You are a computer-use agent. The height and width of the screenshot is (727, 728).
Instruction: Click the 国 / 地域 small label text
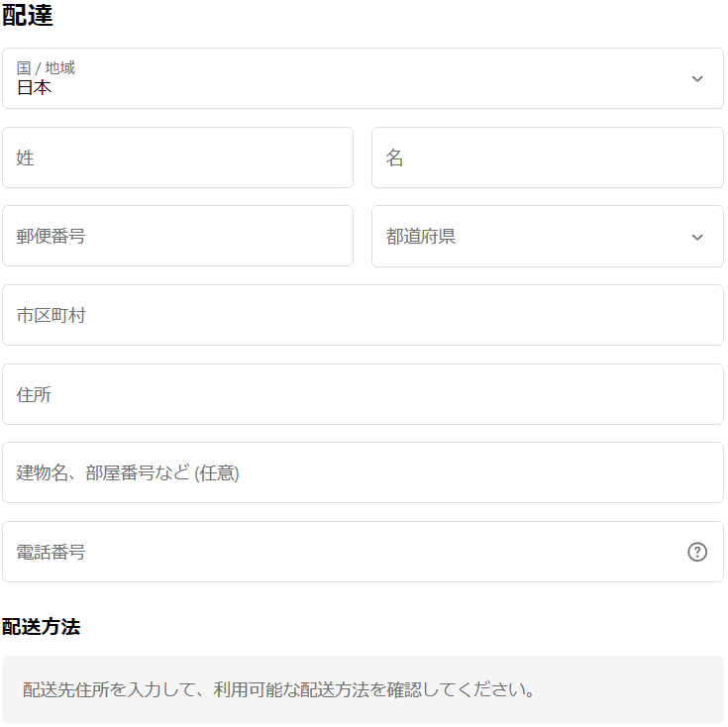pyautogui.click(x=46, y=68)
